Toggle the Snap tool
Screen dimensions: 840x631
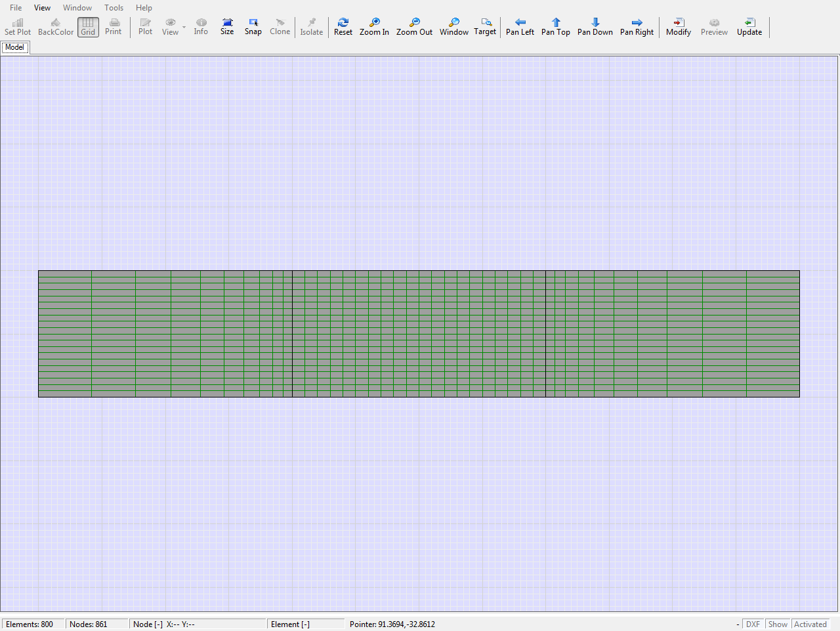tap(253, 27)
